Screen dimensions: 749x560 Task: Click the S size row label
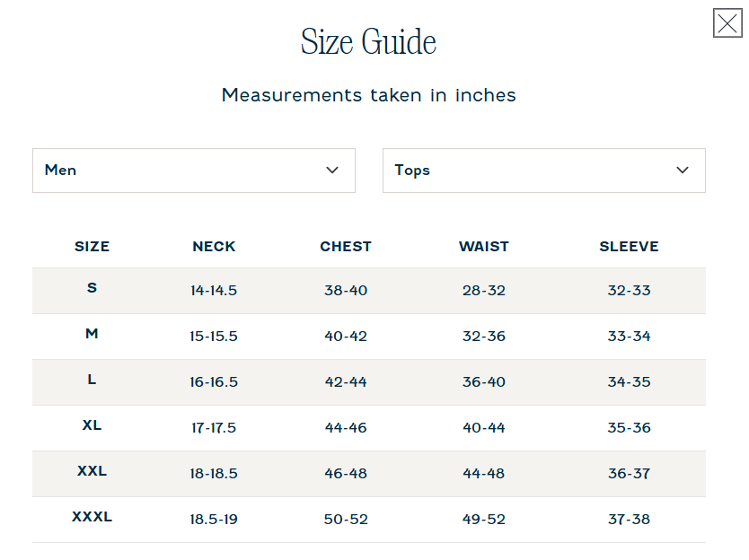point(93,288)
